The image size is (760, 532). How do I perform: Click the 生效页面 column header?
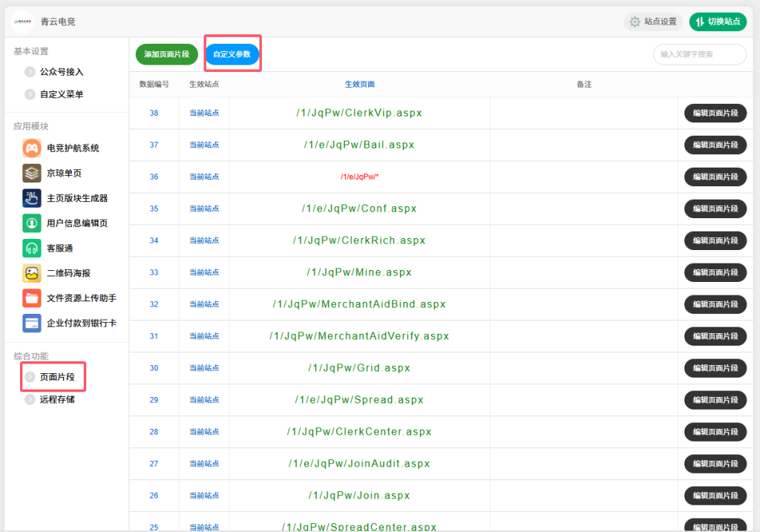[360, 85]
